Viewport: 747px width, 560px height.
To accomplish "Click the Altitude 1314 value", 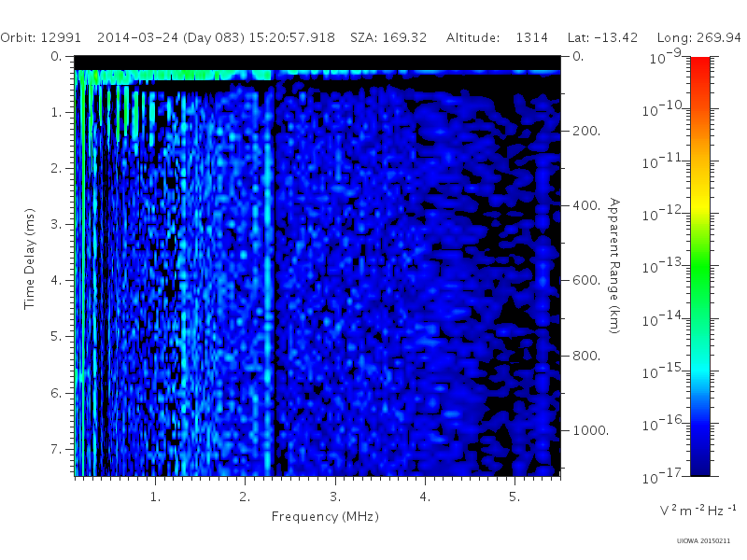I will pos(531,37).
